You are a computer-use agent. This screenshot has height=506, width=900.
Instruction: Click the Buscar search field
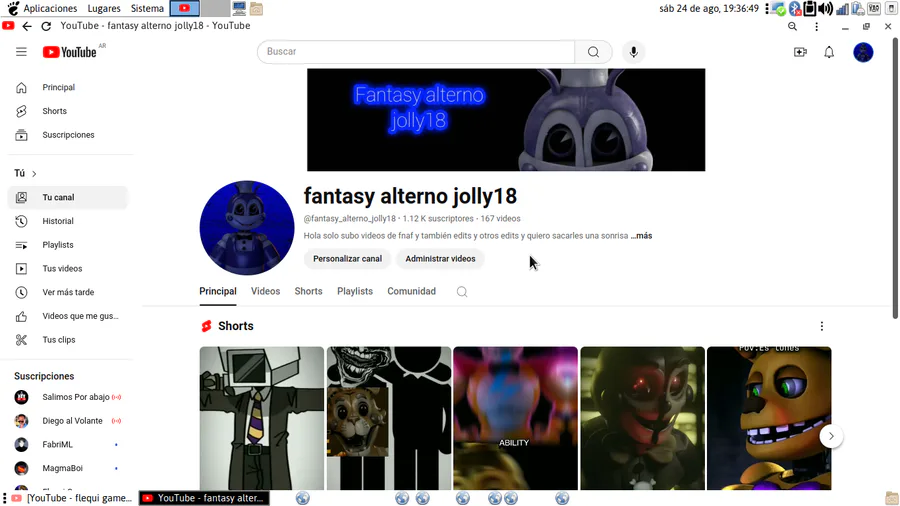(x=416, y=52)
